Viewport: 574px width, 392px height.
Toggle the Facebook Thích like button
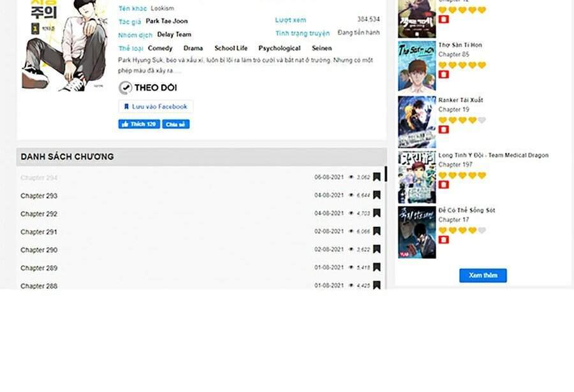[x=139, y=124]
